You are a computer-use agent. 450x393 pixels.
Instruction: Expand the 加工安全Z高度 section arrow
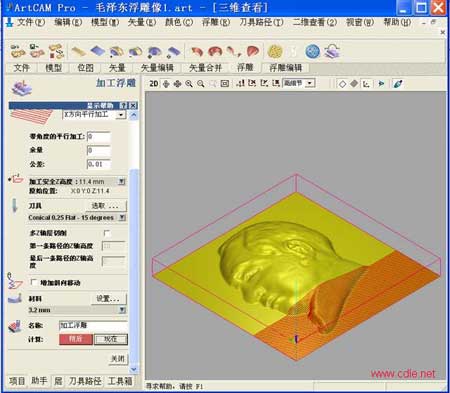(122, 181)
